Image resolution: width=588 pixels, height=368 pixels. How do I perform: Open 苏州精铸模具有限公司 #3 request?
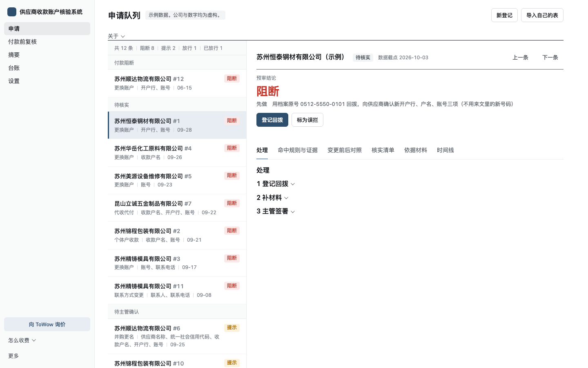point(177,263)
